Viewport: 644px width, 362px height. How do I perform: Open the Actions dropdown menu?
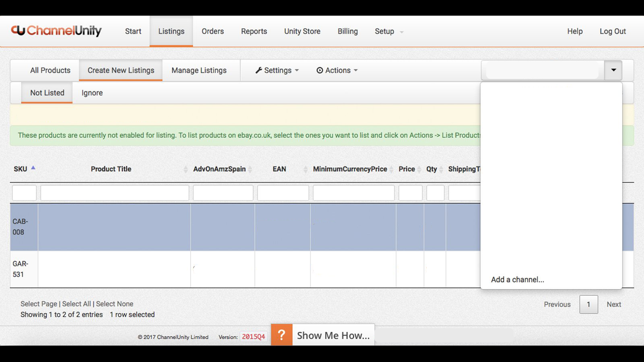point(337,70)
